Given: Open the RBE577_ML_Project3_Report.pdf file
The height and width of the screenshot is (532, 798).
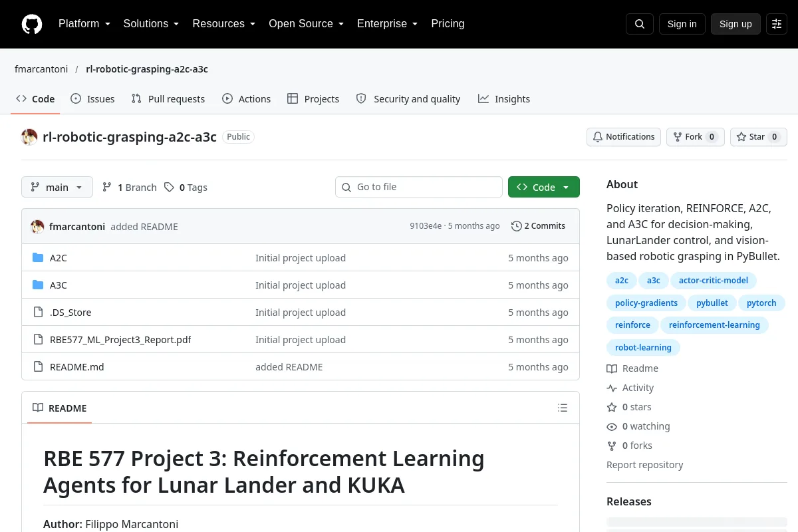Looking at the screenshot, I should point(120,340).
